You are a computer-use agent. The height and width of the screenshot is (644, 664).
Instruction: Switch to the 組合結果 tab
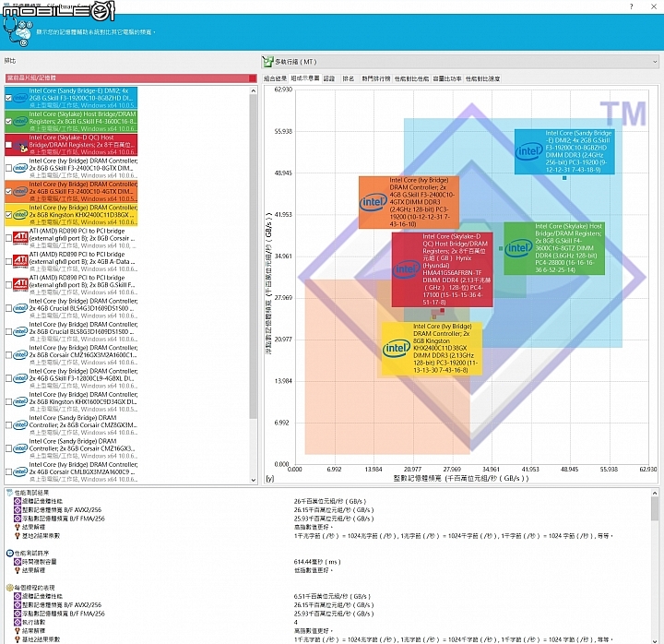point(275,78)
